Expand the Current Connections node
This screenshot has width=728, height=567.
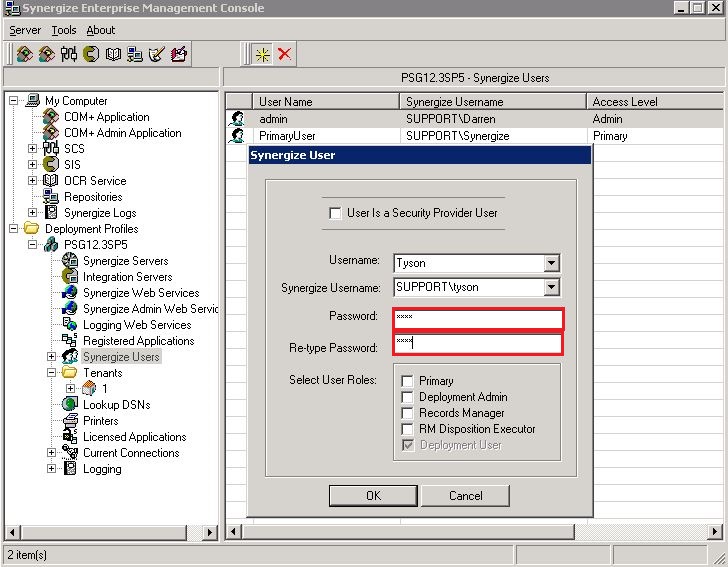[x=52, y=453]
